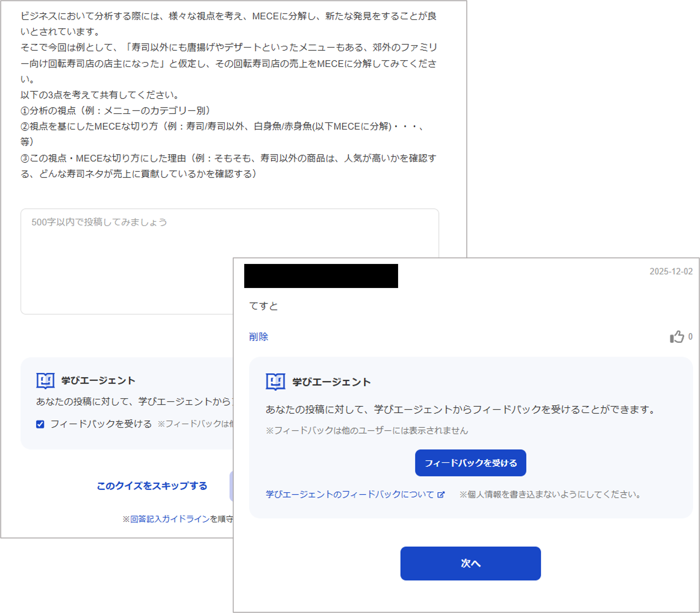Click the post date 2025-12-02
This screenshot has height=613, width=700.
coord(671,272)
